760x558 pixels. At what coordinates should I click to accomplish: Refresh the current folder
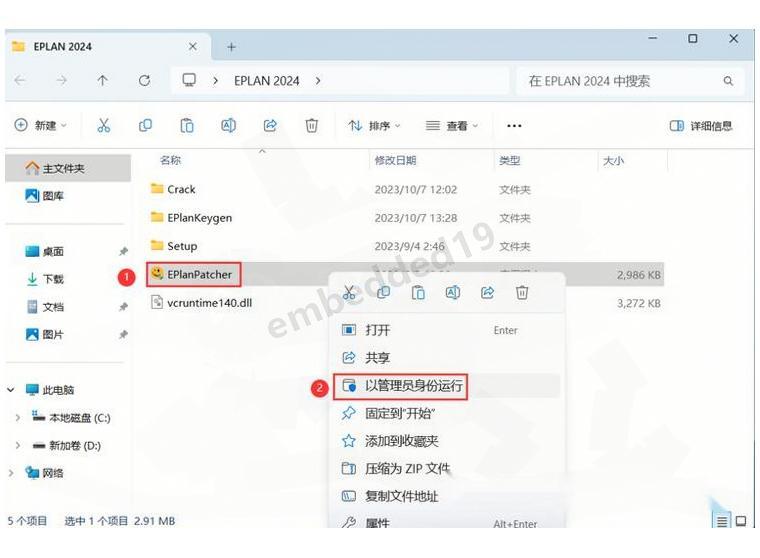144,80
